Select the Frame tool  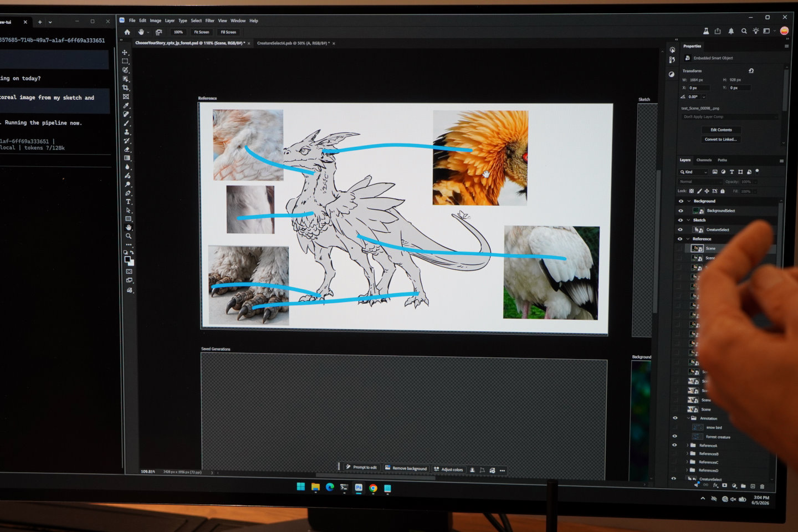[126, 96]
